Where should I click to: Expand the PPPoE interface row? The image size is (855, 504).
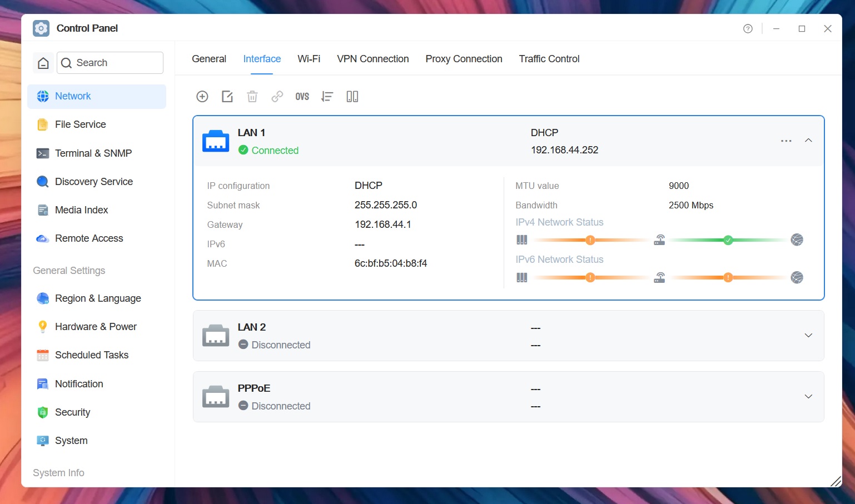(x=808, y=397)
